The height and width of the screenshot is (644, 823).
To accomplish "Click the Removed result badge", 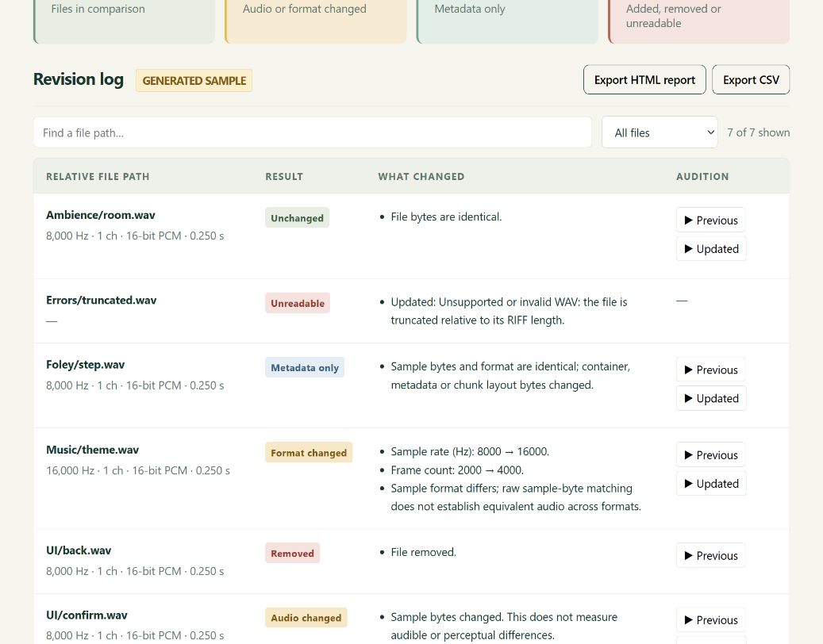I will click(x=292, y=554).
